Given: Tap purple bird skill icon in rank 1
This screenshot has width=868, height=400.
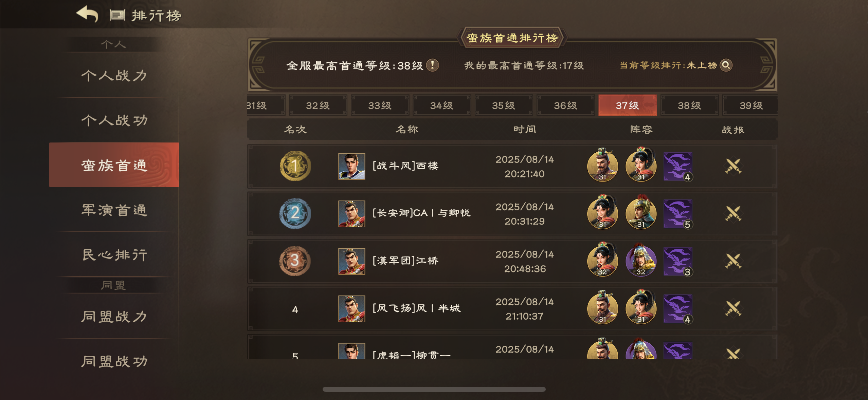Looking at the screenshot, I should coord(678,166).
